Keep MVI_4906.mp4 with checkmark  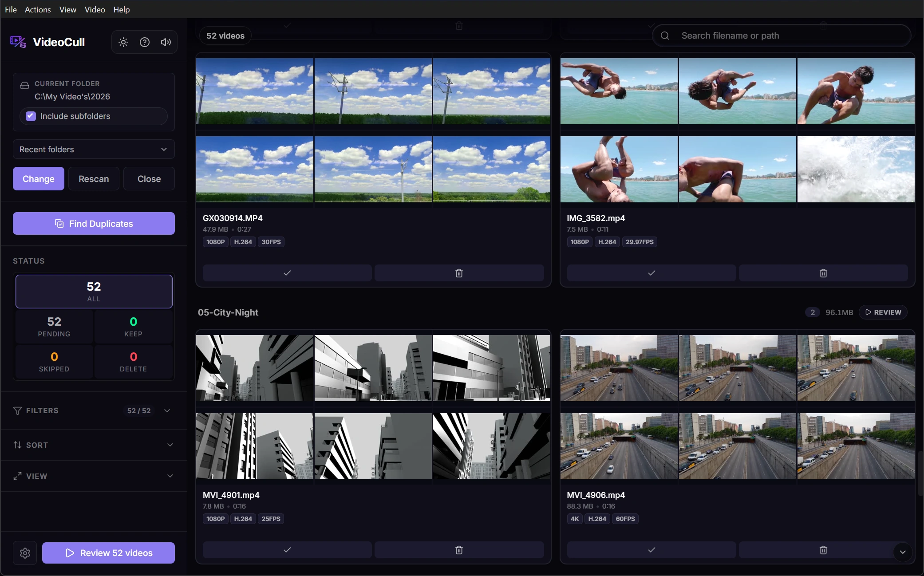click(652, 550)
